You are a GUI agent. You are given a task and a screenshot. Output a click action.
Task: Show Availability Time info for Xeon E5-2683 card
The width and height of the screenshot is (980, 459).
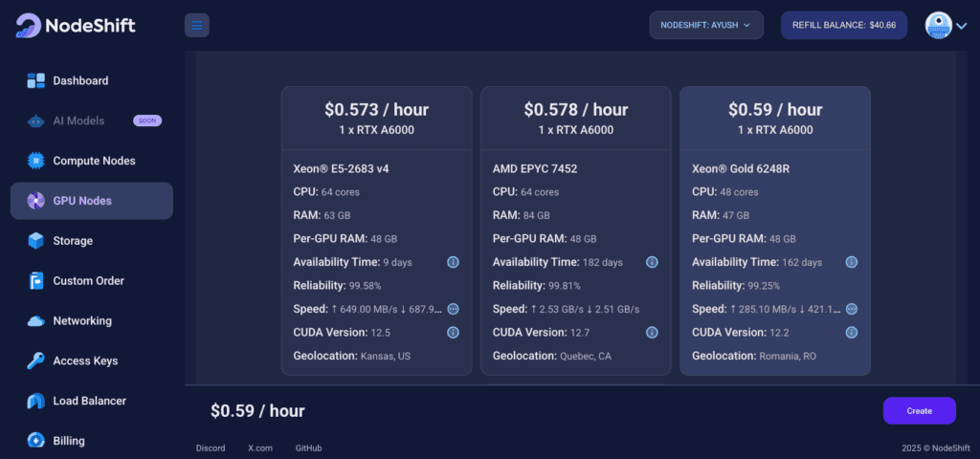click(x=453, y=262)
